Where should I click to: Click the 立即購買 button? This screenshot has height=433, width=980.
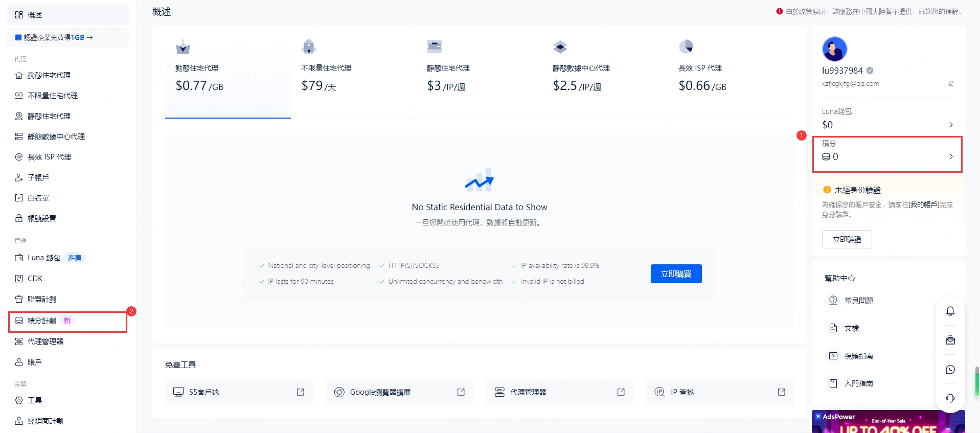pos(676,274)
